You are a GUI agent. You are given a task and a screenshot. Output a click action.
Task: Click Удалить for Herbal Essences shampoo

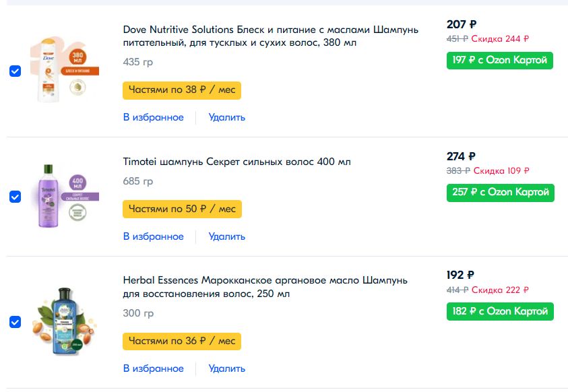226,368
